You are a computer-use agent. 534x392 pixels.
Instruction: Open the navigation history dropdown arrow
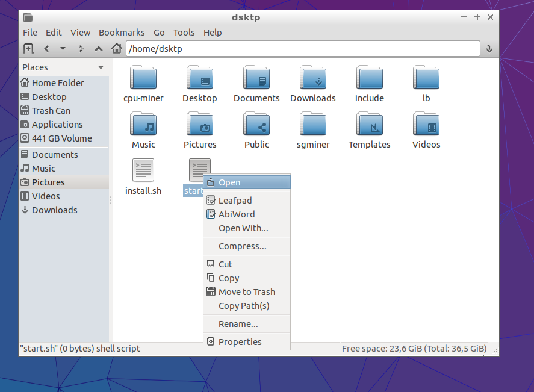[63, 49]
